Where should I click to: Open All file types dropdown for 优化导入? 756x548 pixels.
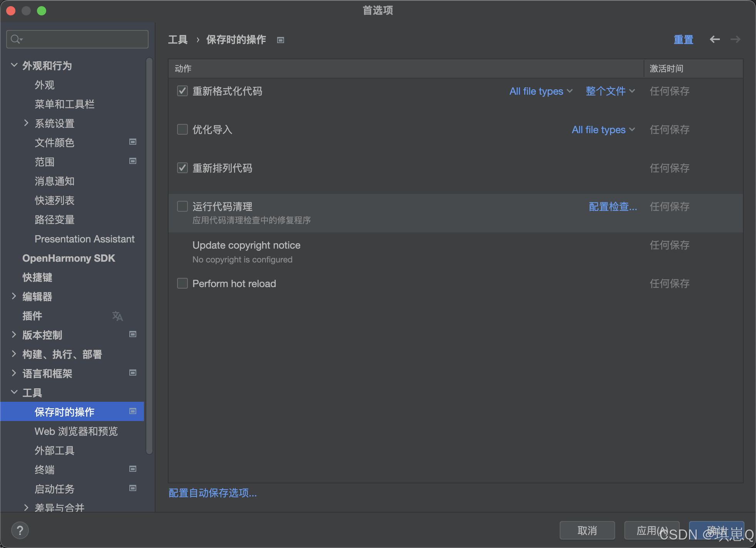(603, 130)
